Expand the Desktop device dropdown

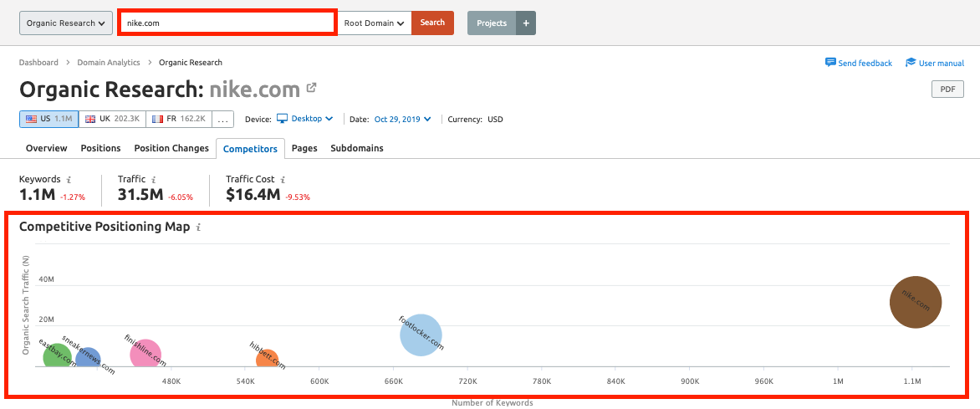(x=313, y=119)
